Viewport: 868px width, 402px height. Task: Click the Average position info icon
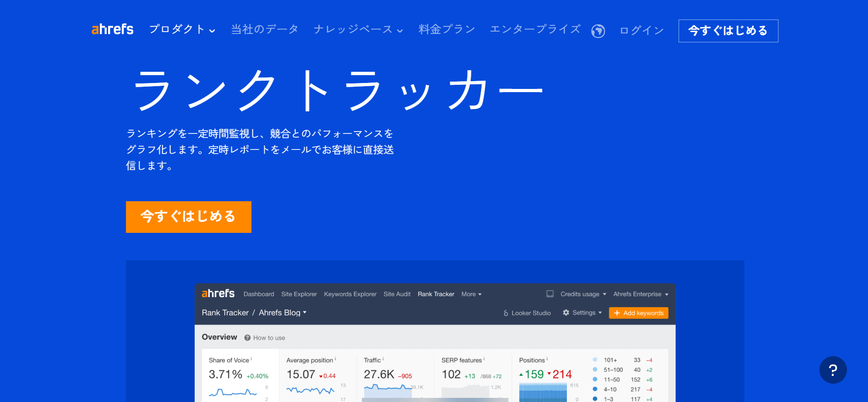(335, 359)
